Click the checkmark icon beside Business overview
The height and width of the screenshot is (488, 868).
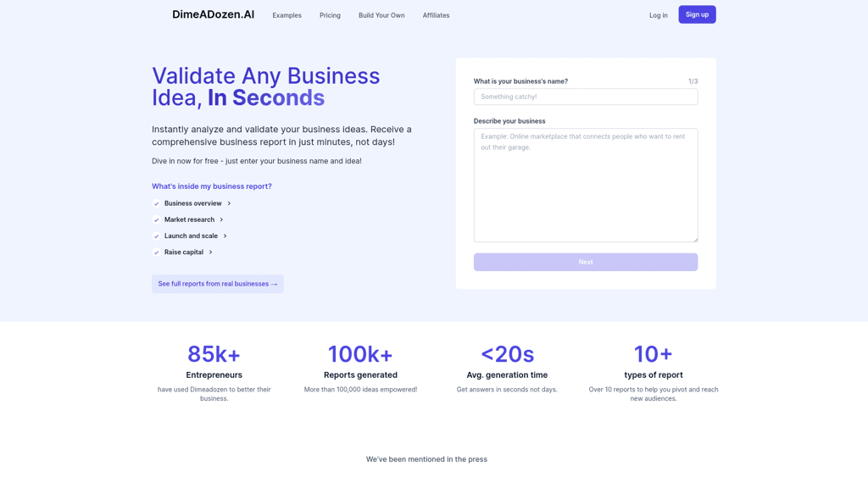[156, 203]
